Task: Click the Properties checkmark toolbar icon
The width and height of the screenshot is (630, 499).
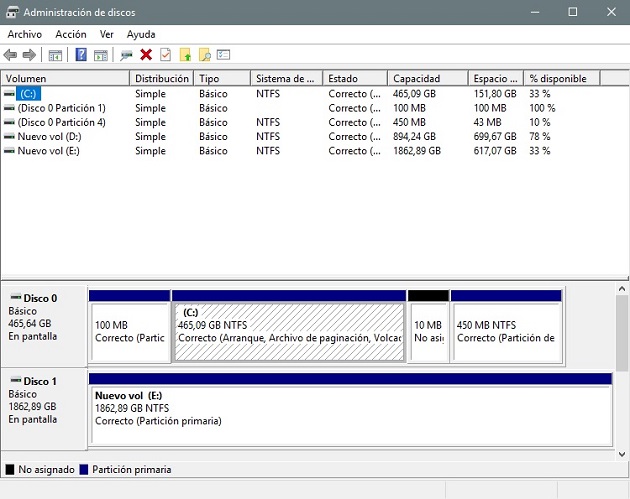Action: pos(165,55)
